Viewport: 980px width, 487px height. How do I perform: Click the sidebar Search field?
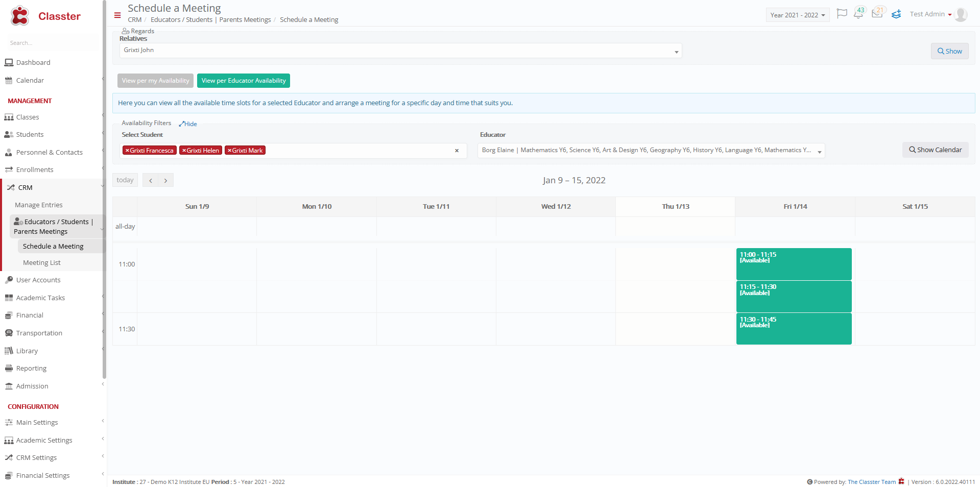53,43
